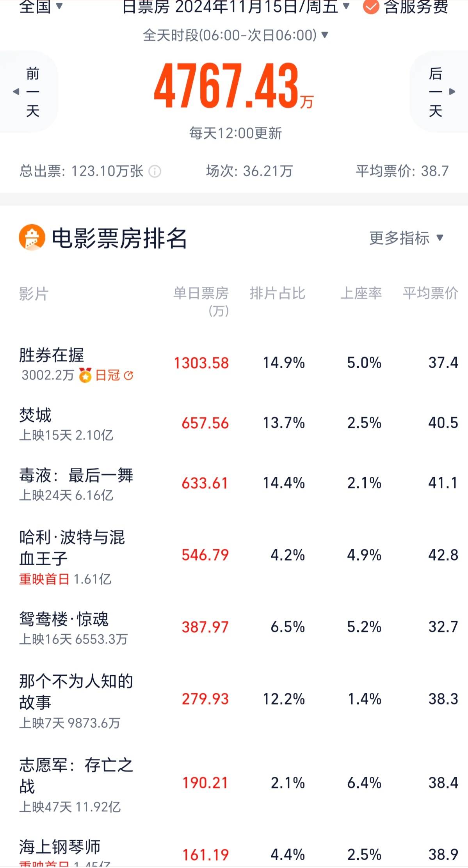468x868 pixels.
Task: Open 哈利·波特与混血王子 movie row
Action: [72, 548]
